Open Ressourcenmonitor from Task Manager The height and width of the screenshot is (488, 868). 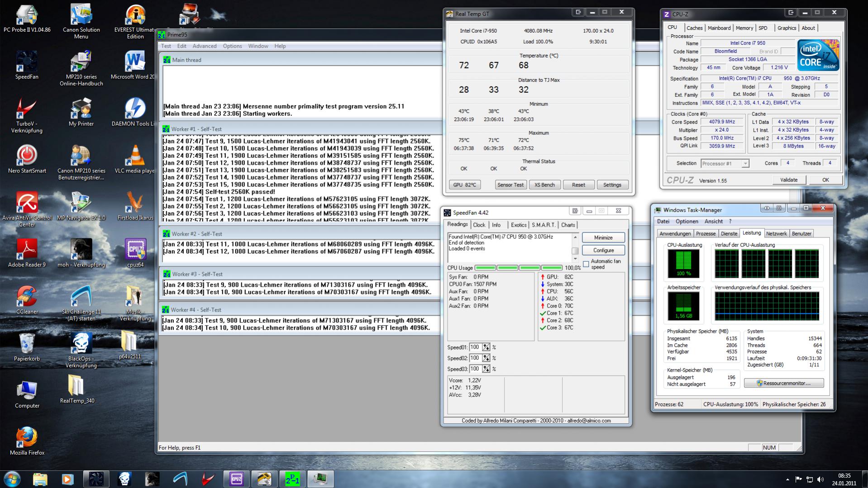(784, 383)
